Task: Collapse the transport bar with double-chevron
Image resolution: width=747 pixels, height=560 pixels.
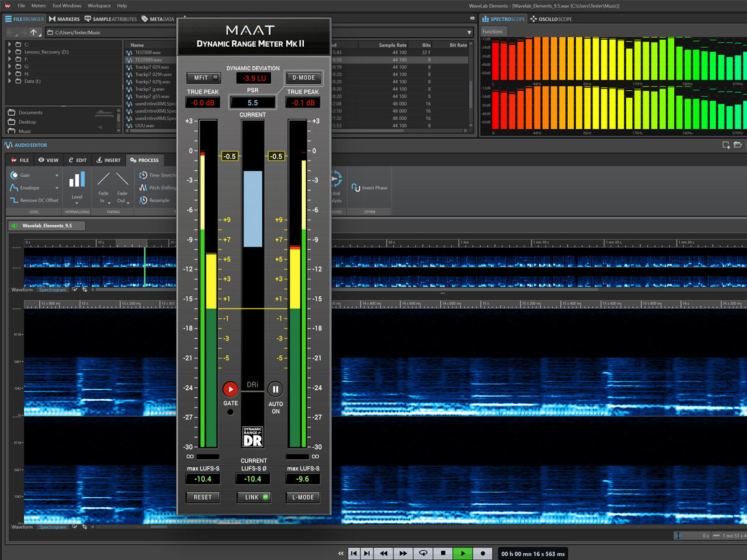Action: (341, 553)
